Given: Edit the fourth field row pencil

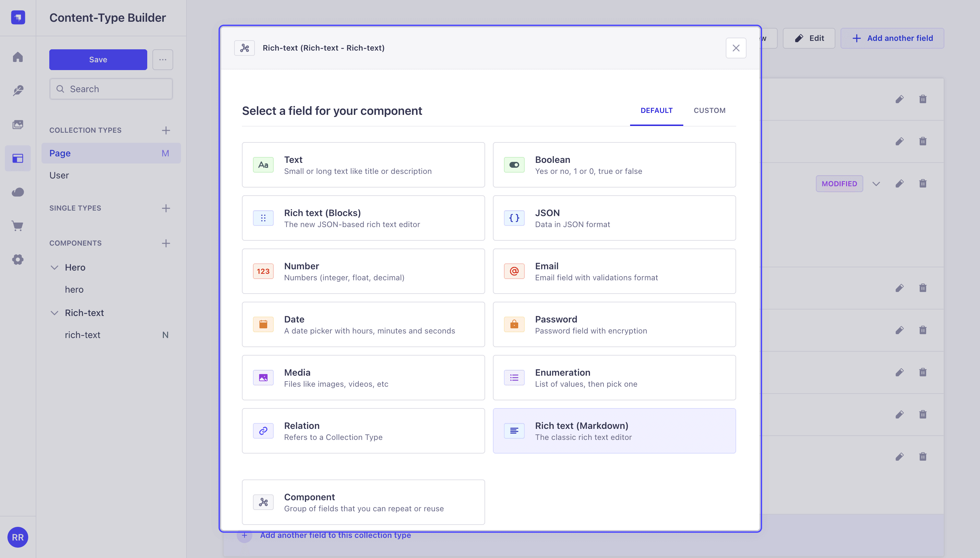Looking at the screenshot, I should [x=900, y=288].
